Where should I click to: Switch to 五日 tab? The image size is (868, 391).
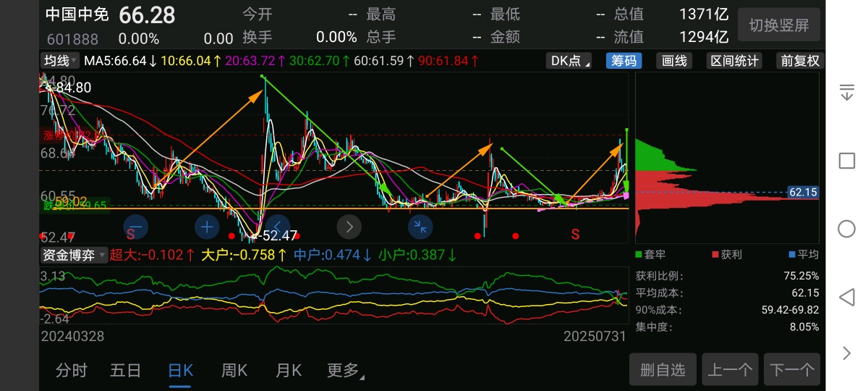click(x=126, y=370)
